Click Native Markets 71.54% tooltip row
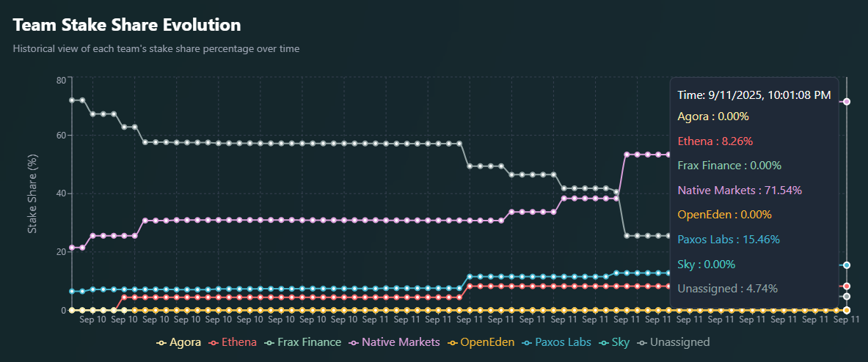The image size is (868, 362). 740,191
